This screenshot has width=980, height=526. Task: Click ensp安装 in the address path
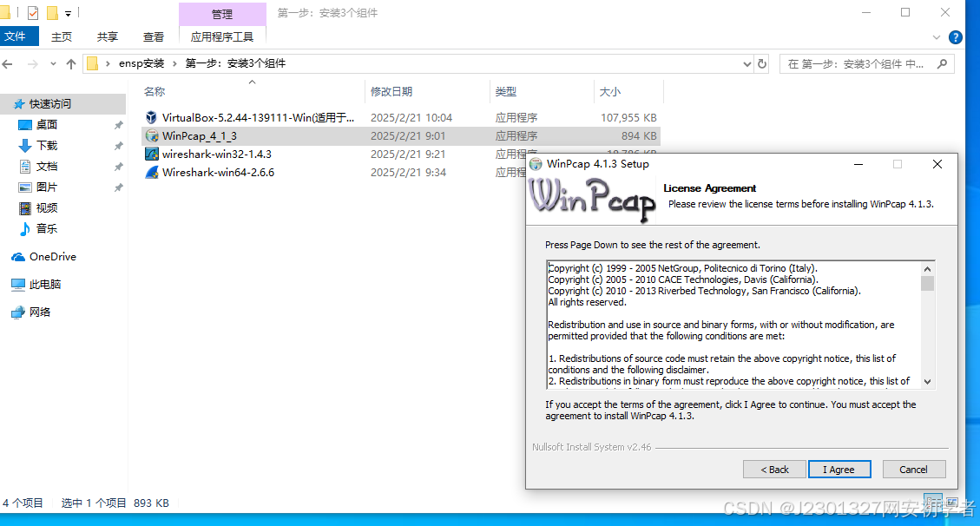141,63
